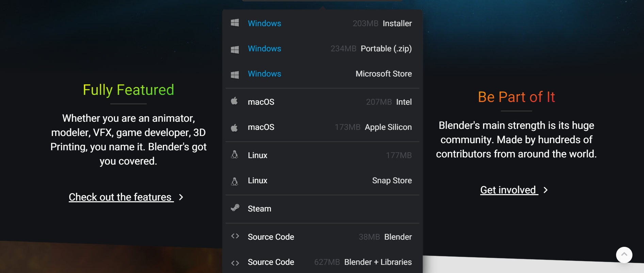The image size is (644, 273).
Task: Download the 38MB Blender source code
Action: [x=322, y=237]
